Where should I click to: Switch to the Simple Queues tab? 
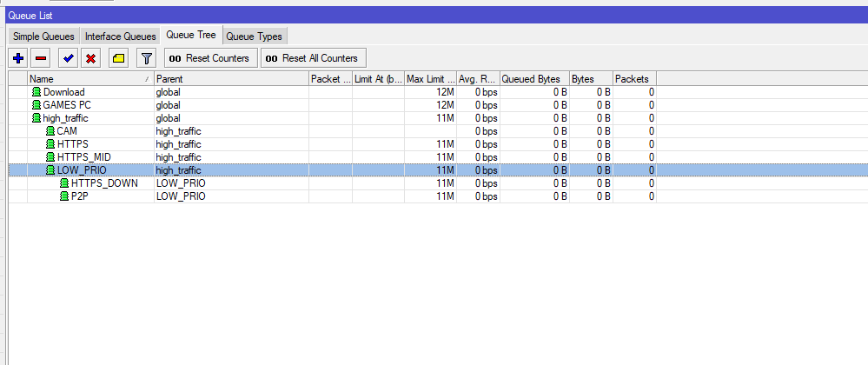[43, 36]
